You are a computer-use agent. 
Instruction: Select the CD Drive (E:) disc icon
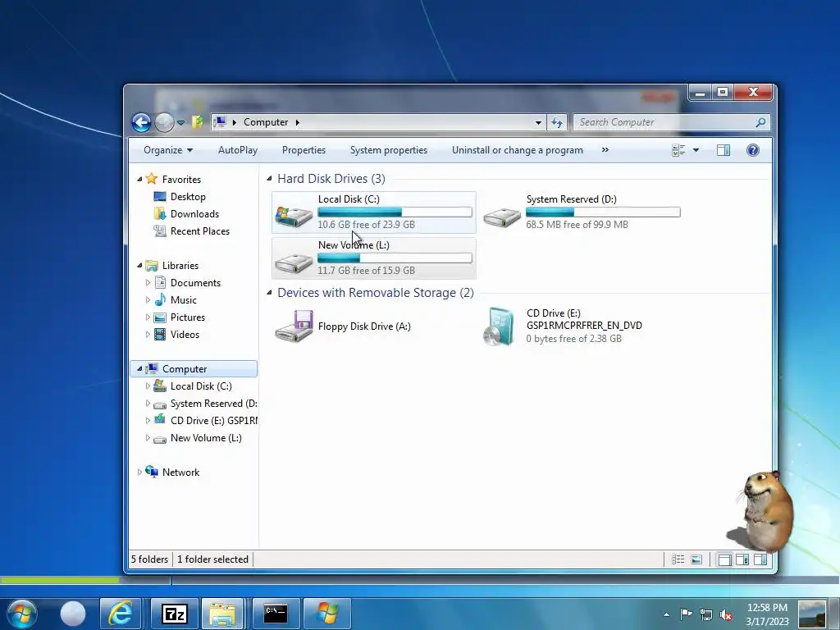(500, 326)
